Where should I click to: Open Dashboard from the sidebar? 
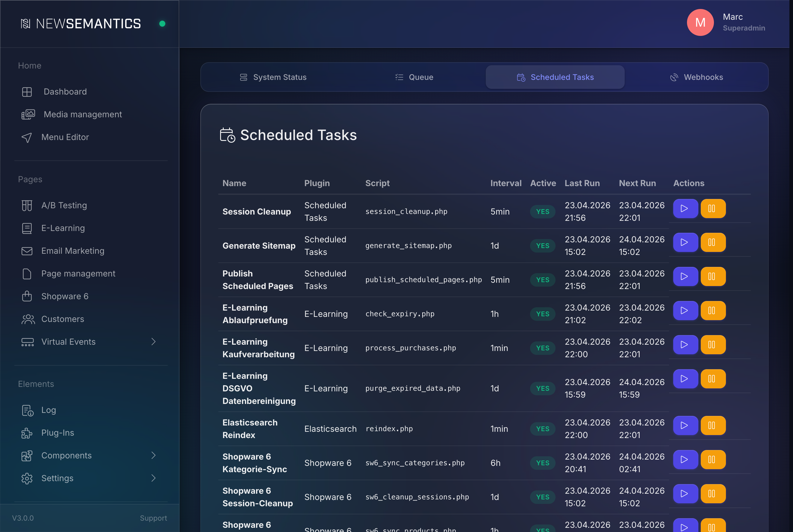pyautogui.click(x=54, y=92)
